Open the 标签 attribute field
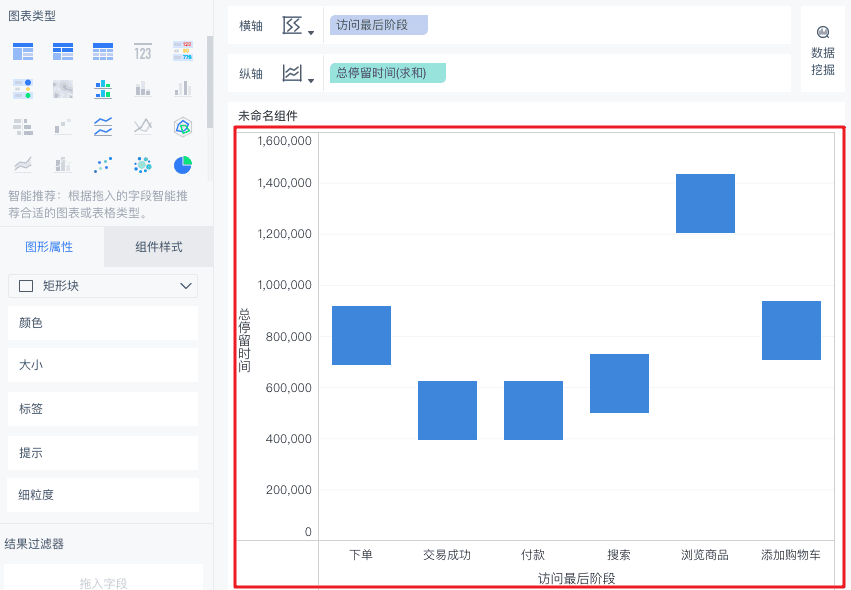Viewport: 851px width, 590px height. 103,409
